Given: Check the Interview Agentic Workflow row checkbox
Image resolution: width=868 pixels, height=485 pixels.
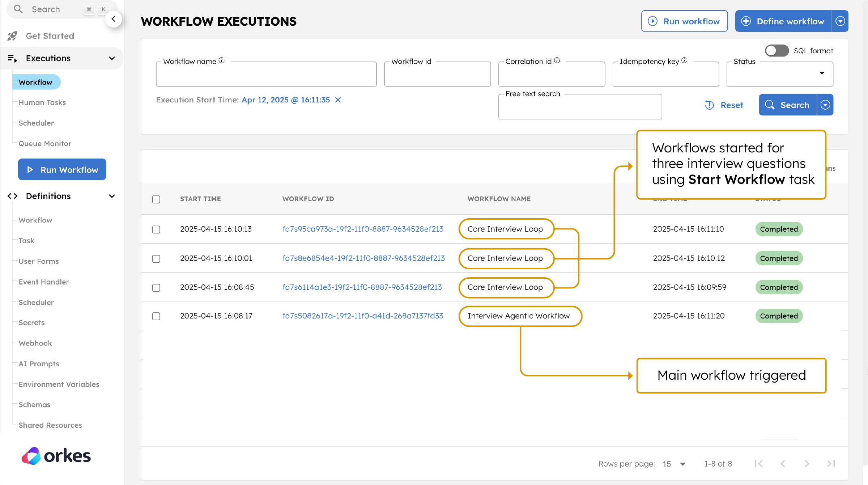Looking at the screenshot, I should pyautogui.click(x=156, y=316).
